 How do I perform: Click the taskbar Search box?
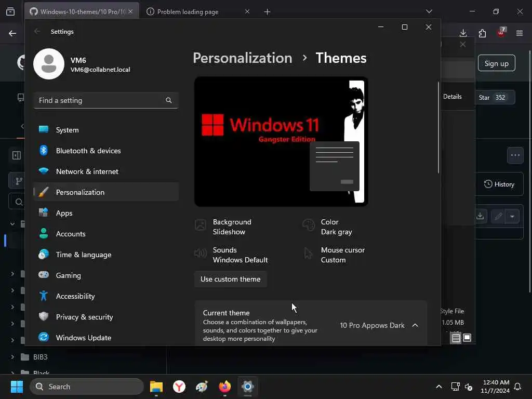coord(87,387)
